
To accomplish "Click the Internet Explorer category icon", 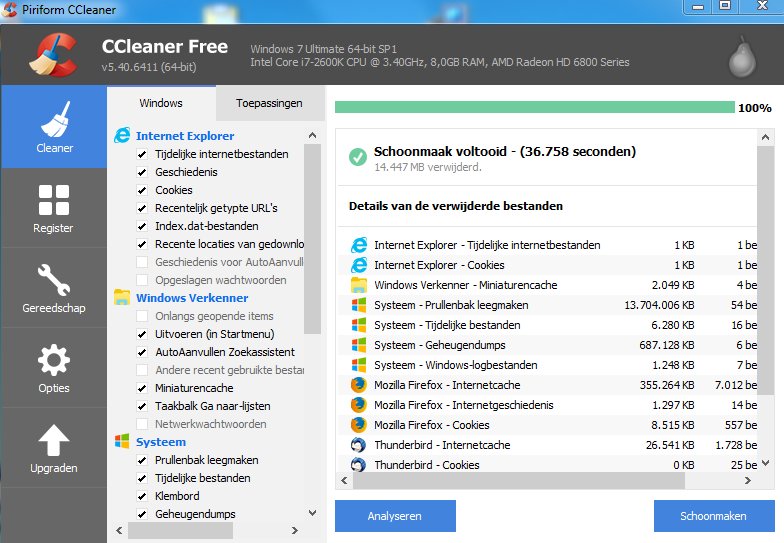I will 122,136.
